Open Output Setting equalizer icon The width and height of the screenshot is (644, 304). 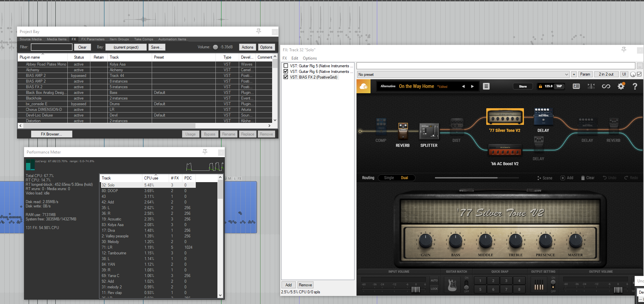point(539,284)
